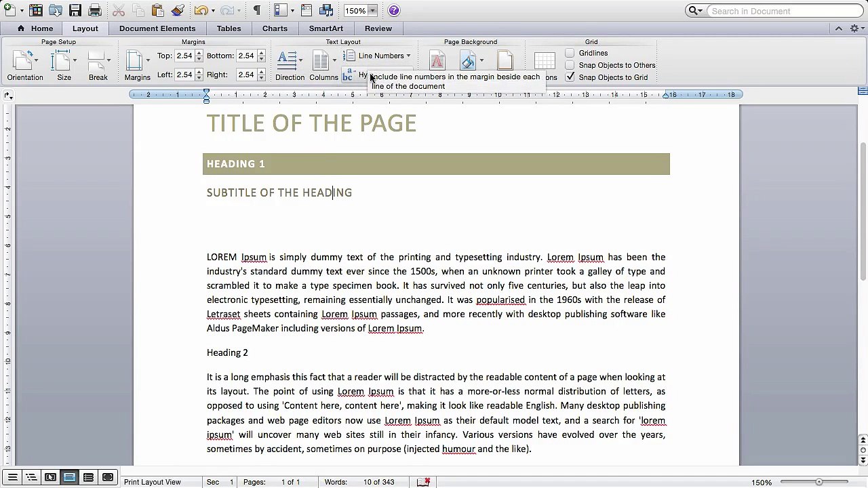Select Print Layout view icon
Screen dimensions: 868x488
(x=69, y=478)
